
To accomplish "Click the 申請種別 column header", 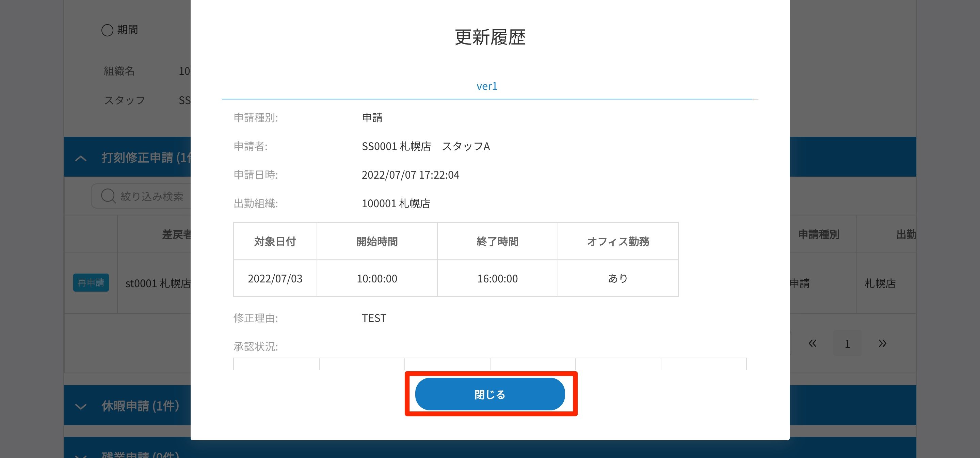I will coord(818,234).
